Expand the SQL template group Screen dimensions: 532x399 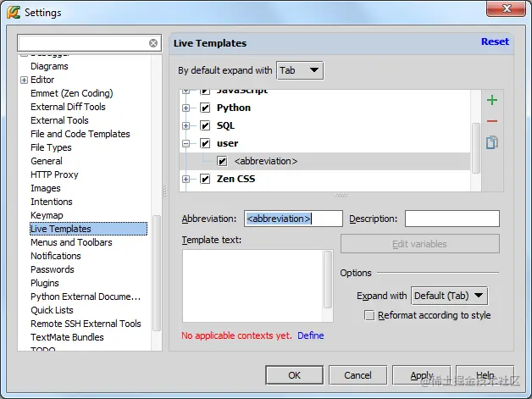pos(186,126)
